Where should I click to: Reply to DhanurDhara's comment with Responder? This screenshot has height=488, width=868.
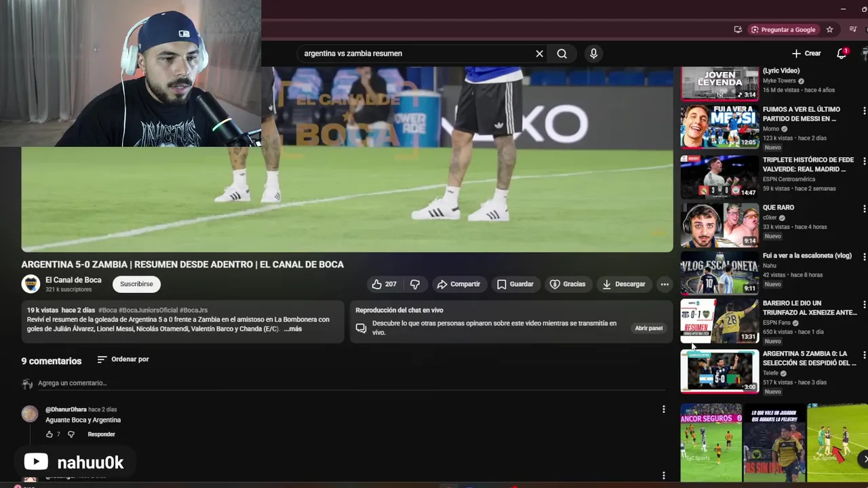pyautogui.click(x=101, y=434)
